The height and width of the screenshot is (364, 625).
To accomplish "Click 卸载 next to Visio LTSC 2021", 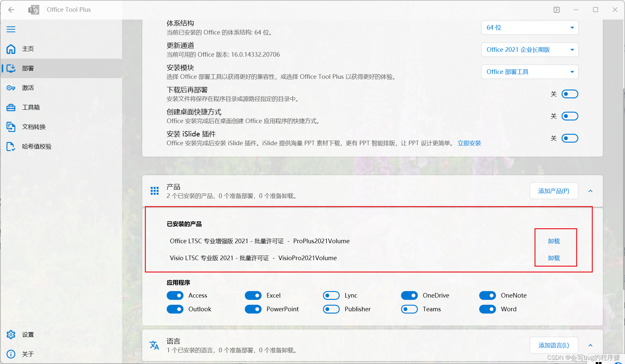I will pyautogui.click(x=554, y=258).
